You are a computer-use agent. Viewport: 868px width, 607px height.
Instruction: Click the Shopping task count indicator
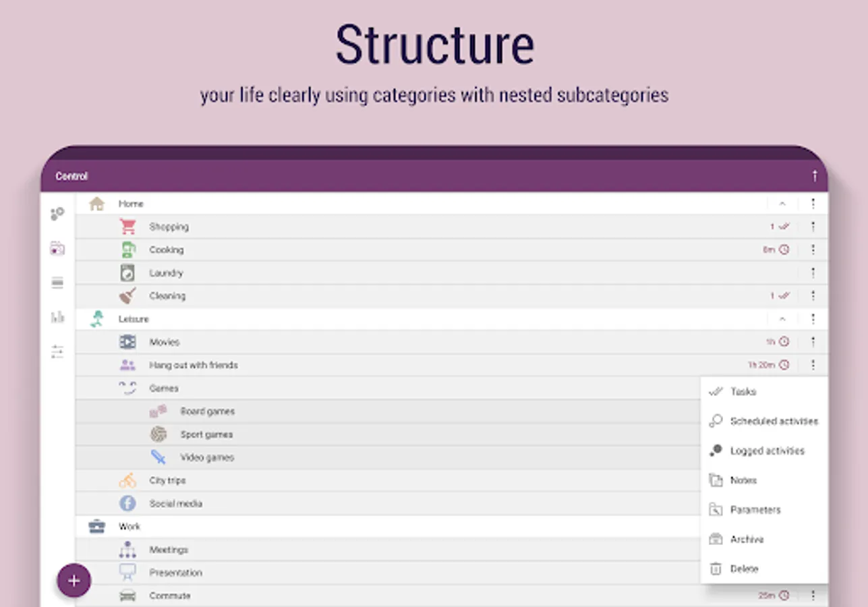point(780,227)
